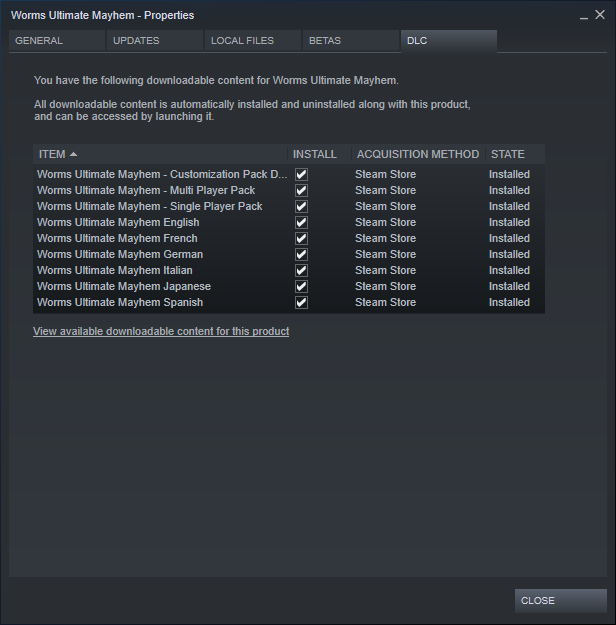616x625 pixels.
Task: Sort by the STATE column header
Action: coord(515,154)
